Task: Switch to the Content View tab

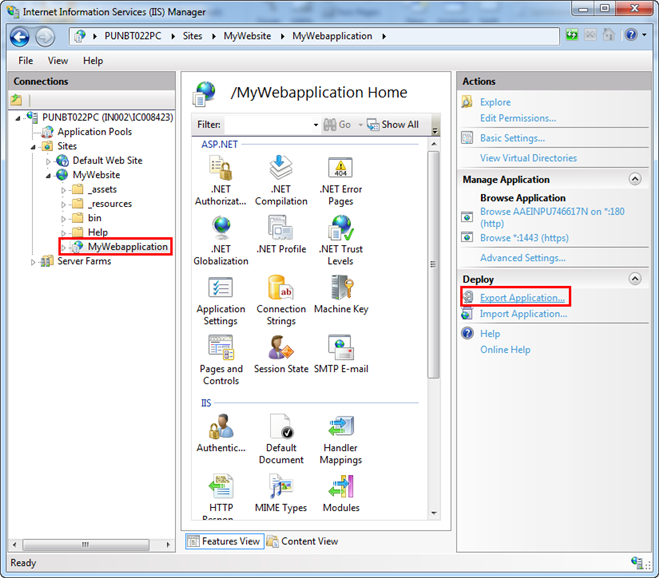Action: pos(302,541)
